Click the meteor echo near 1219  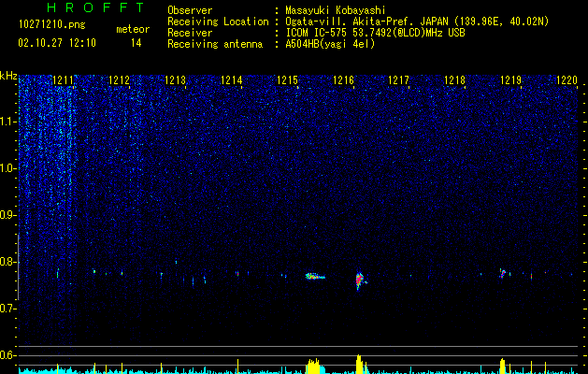pyautogui.click(x=503, y=273)
